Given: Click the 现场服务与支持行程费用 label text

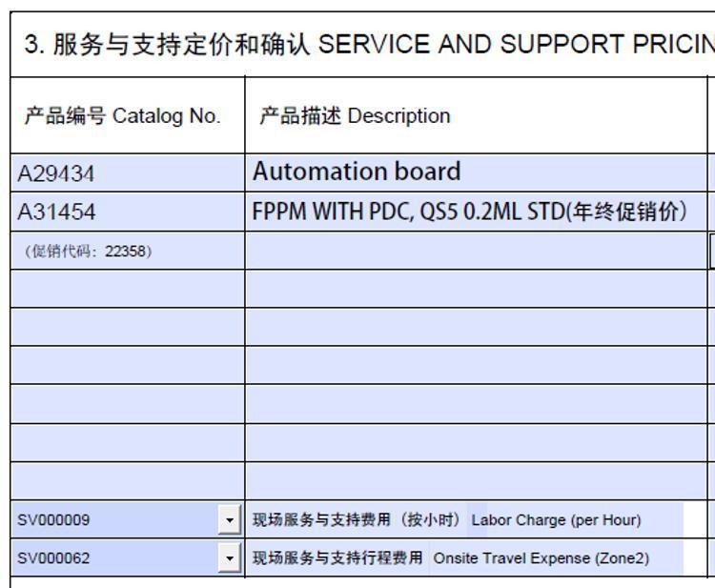Looking at the screenshot, I should (x=337, y=558).
